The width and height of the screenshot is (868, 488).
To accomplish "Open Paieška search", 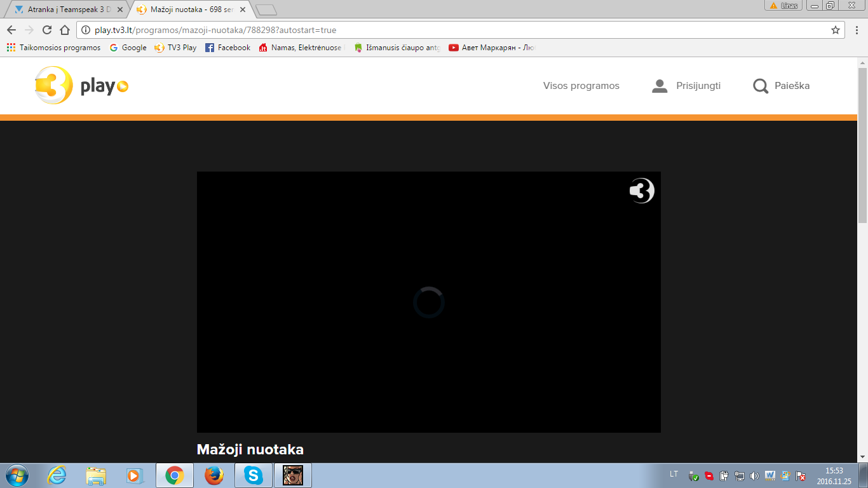I will click(x=792, y=86).
